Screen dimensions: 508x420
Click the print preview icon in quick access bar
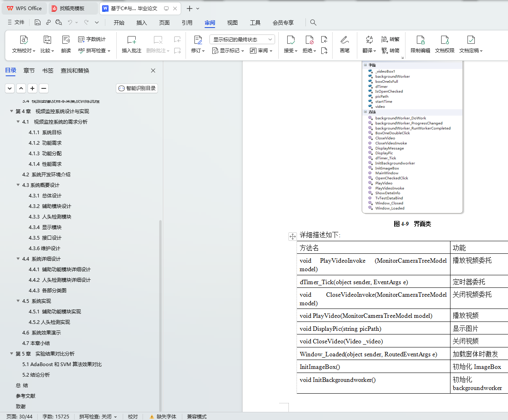pos(59,22)
